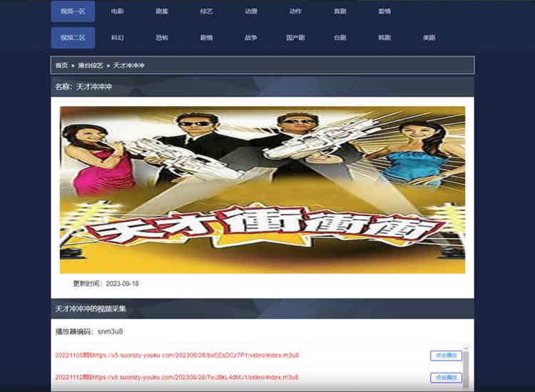Open the 科幻 category
The width and height of the screenshot is (535, 392).
(x=117, y=38)
